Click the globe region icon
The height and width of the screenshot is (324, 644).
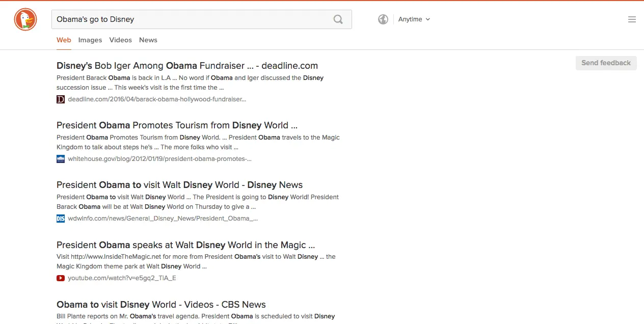[x=383, y=19]
